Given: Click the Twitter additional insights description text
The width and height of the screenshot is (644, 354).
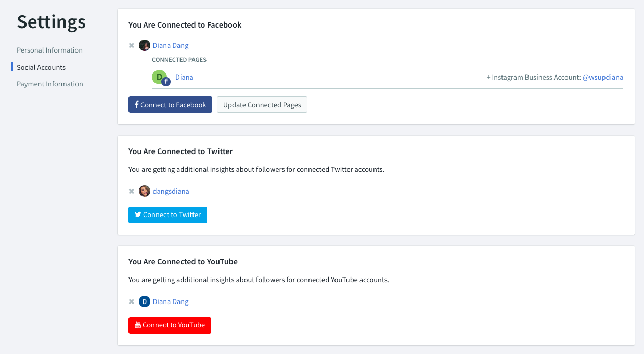Looking at the screenshot, I should click(256, 169).
